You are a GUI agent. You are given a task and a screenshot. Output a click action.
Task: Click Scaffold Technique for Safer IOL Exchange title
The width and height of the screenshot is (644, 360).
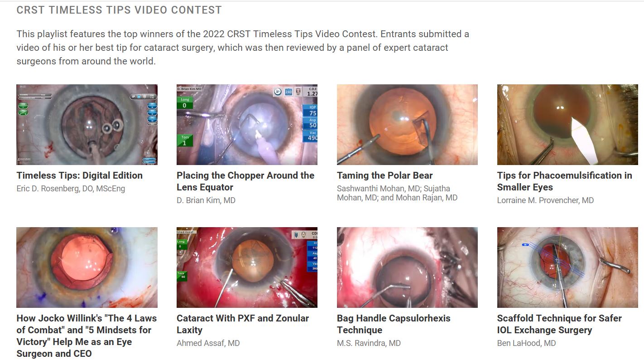click(x=559, y=324)
